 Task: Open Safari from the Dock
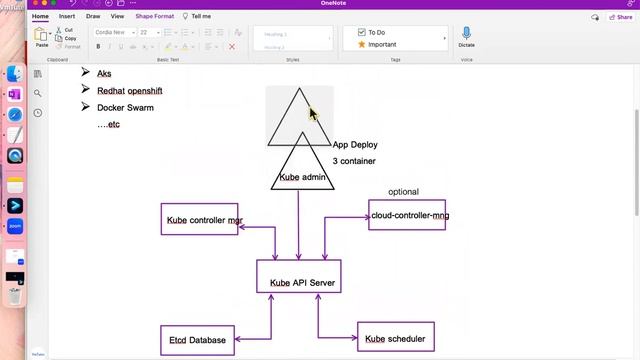click(x=15, y=115)
